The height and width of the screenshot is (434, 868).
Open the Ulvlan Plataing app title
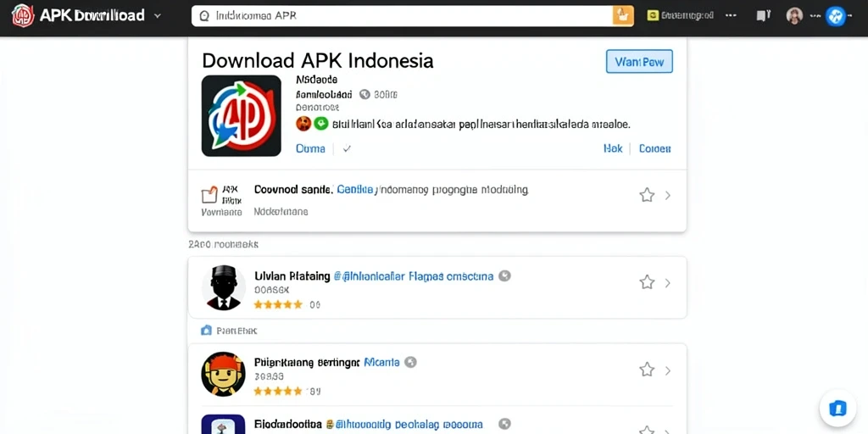(x=292, y=275)
